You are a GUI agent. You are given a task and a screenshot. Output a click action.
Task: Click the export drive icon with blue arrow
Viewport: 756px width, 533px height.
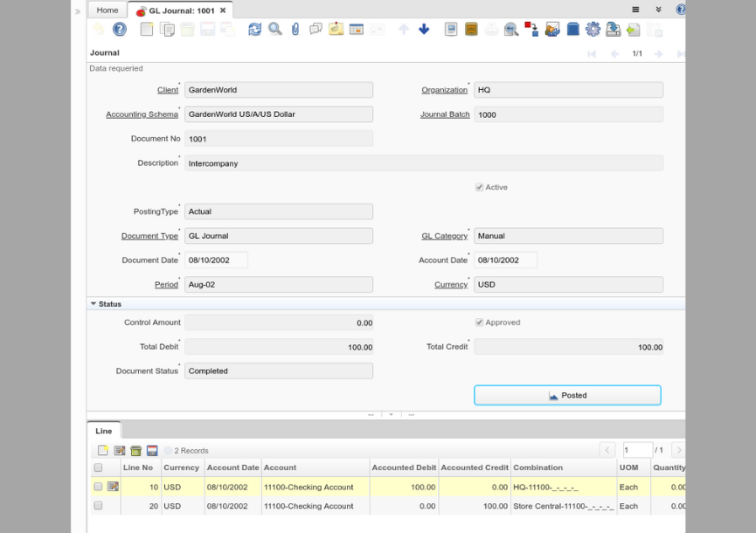pos(614,30)
